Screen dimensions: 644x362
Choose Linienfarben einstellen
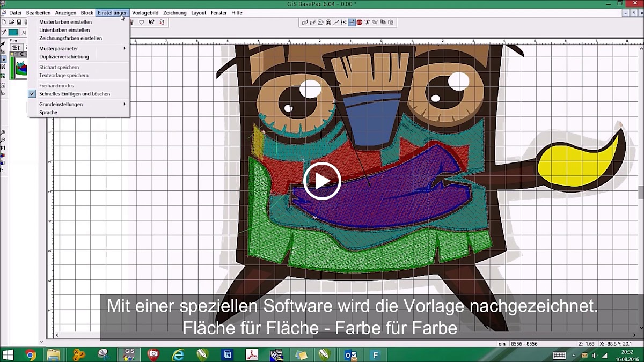click(x=78, y=30)
